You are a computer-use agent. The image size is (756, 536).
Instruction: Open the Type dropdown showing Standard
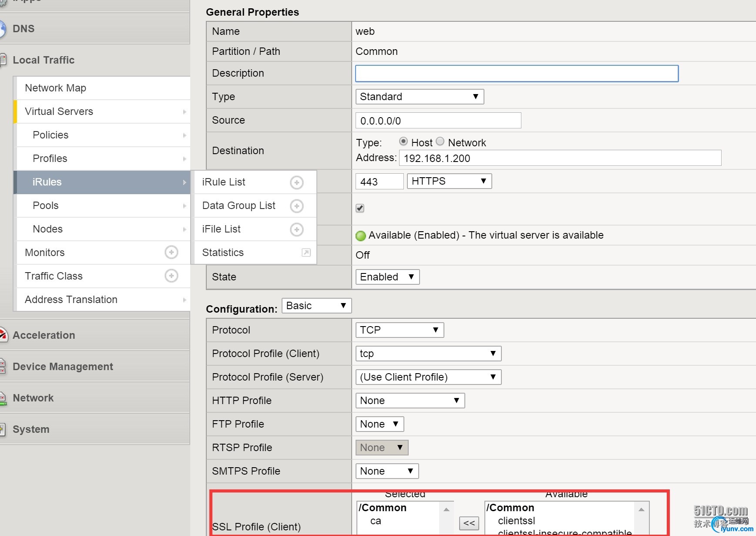(x=420, y=97)
